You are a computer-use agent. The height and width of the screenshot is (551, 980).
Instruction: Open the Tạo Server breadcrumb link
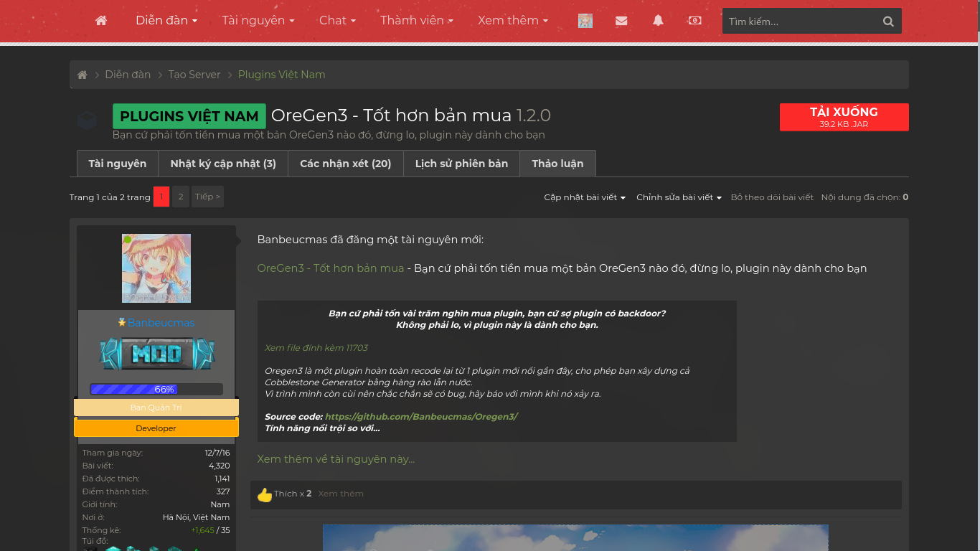(x=194, y=75)
